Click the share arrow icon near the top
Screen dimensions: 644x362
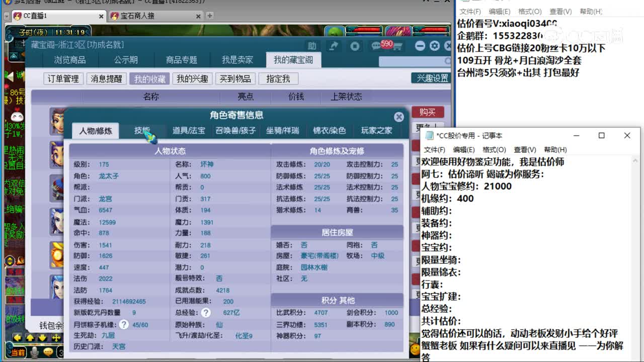click(334, 45)
